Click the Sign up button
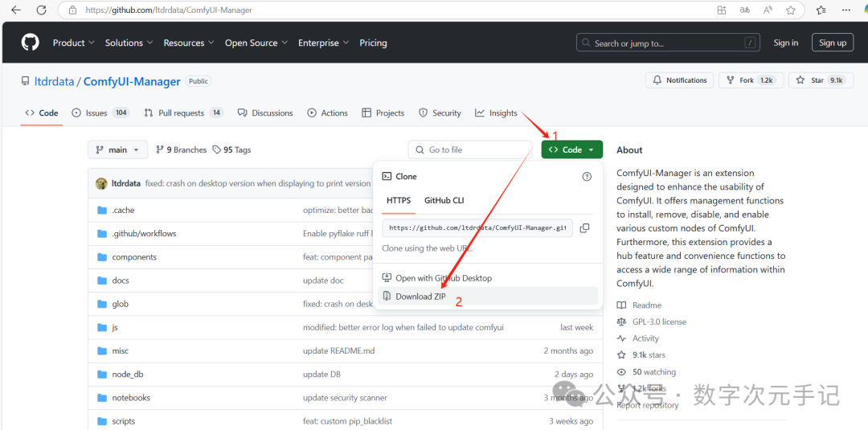The image size is (868, 430). tap(832, 43)
